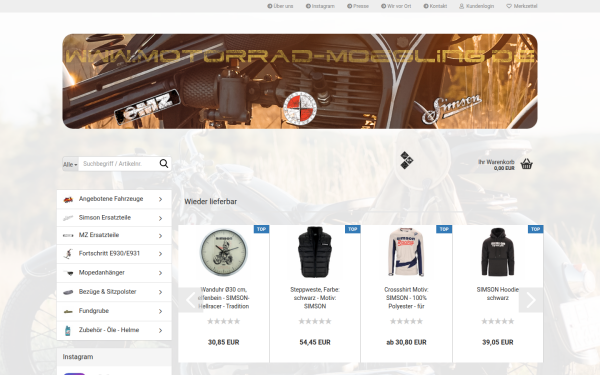The height and width of the screenshot is (375, 600).
Task: Show the previous products in carousel
Action: coord(191,300)
